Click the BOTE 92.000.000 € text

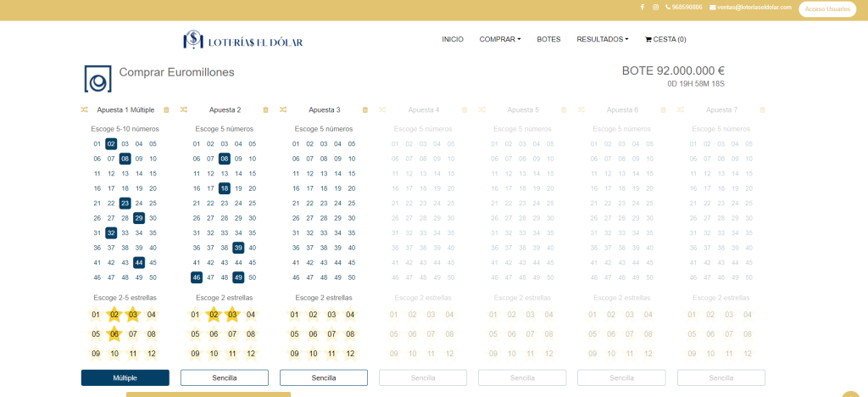point(673,71)
